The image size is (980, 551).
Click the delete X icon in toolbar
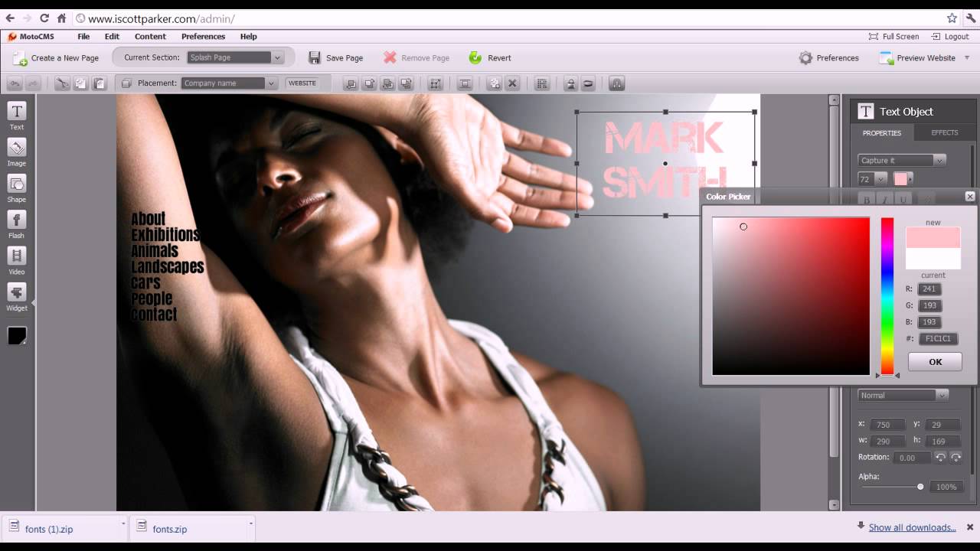(x=513, y=83)
